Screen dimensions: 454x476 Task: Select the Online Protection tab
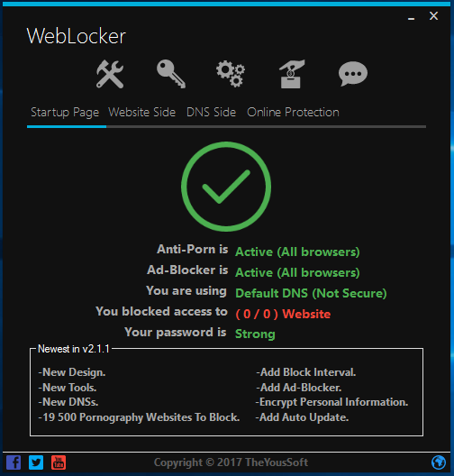[293, 113]
